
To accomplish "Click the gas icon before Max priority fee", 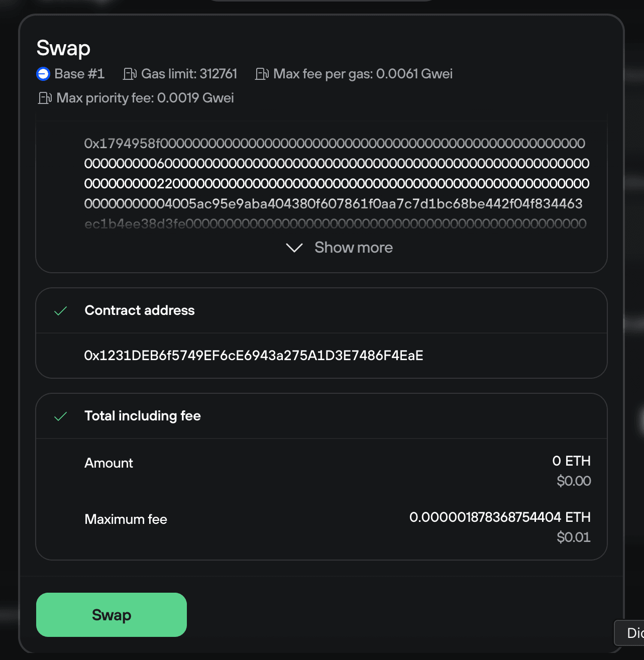I will pyautogui.click(x=45, y=97).
